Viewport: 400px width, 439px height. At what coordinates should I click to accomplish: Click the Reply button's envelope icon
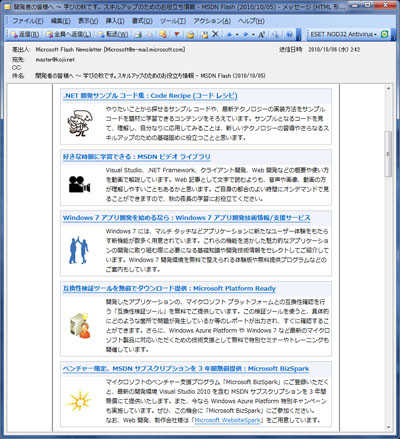pos(14,34)
